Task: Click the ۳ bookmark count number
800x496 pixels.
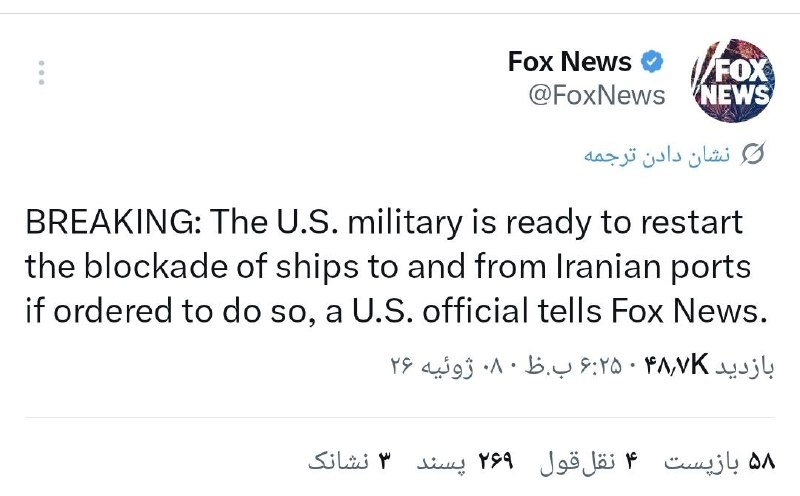Action: pos(384,462)
